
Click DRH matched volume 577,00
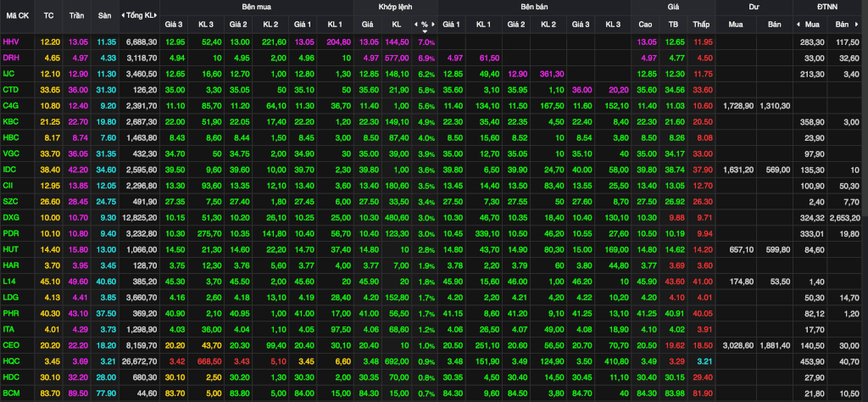(397, 58)
